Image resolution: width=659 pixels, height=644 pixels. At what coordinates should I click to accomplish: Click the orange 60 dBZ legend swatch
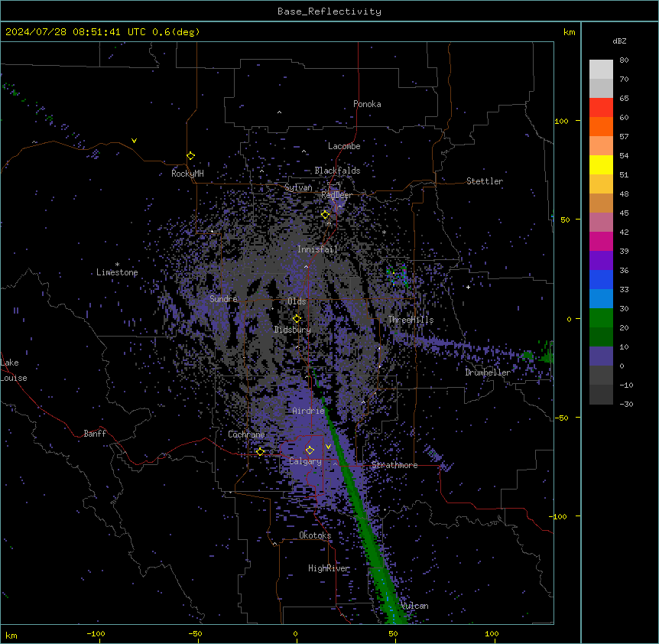[601, 126]
